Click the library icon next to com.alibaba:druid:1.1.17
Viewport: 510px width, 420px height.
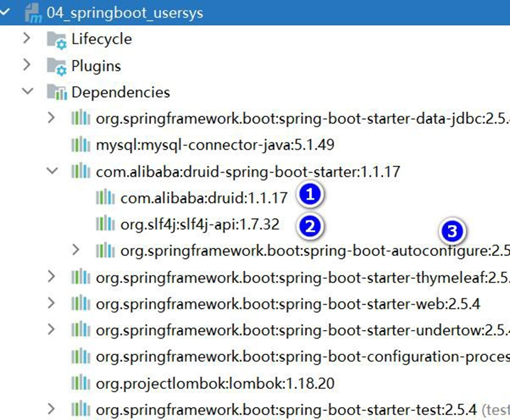tap(106, 198)
